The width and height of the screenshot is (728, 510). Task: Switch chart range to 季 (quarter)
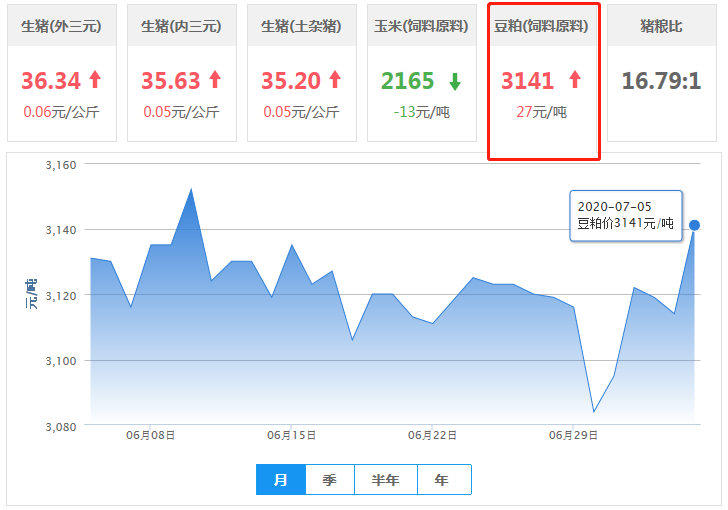329,480
